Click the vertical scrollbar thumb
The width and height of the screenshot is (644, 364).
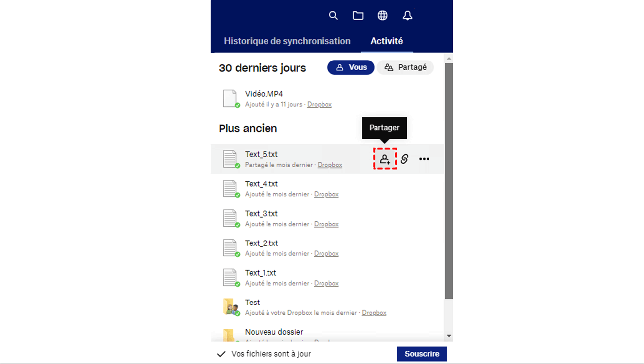[x=449, y=181]
